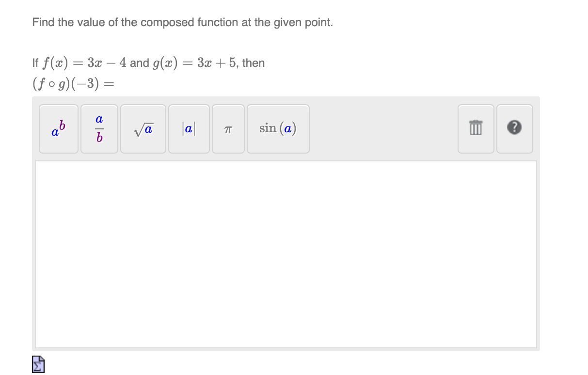Pick the sine function button from the palette

[x=278, y=129]
